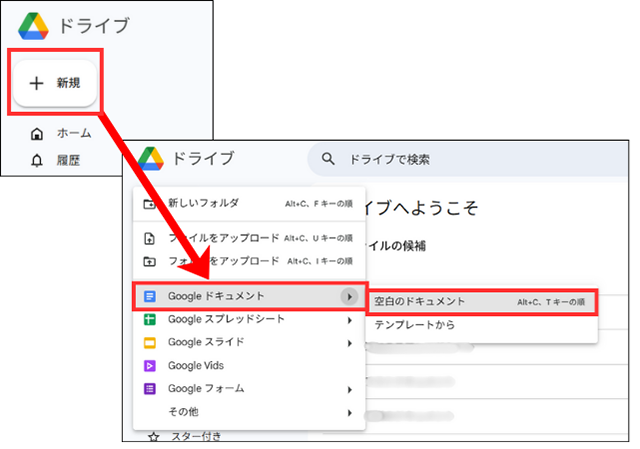Click the file upload icon

[x=149, y=239]
